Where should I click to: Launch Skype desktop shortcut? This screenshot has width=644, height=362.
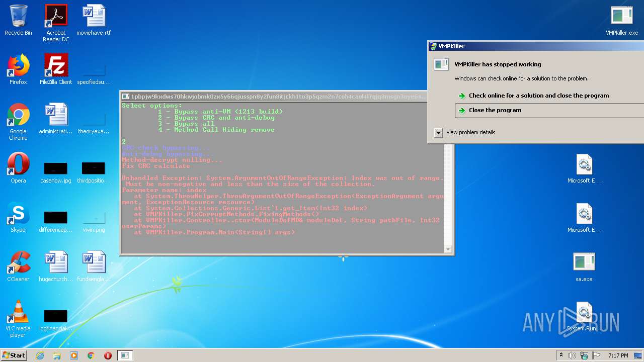point(18,217)
